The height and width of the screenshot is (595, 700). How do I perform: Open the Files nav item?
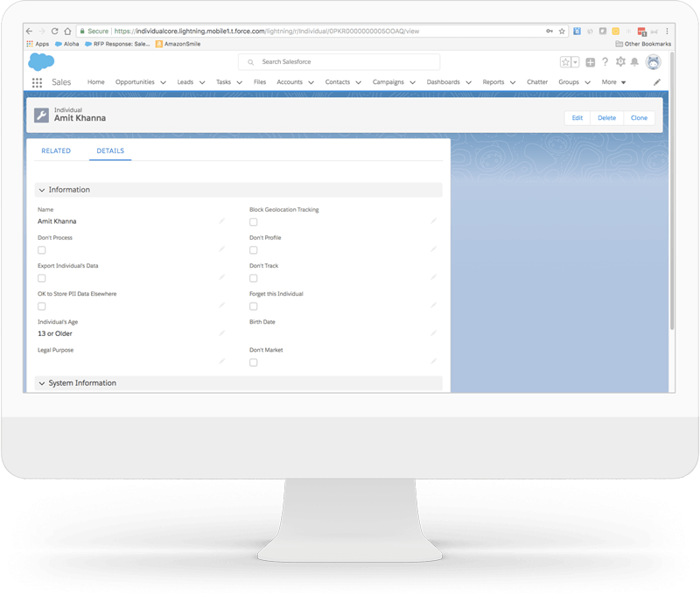[260, 82]
